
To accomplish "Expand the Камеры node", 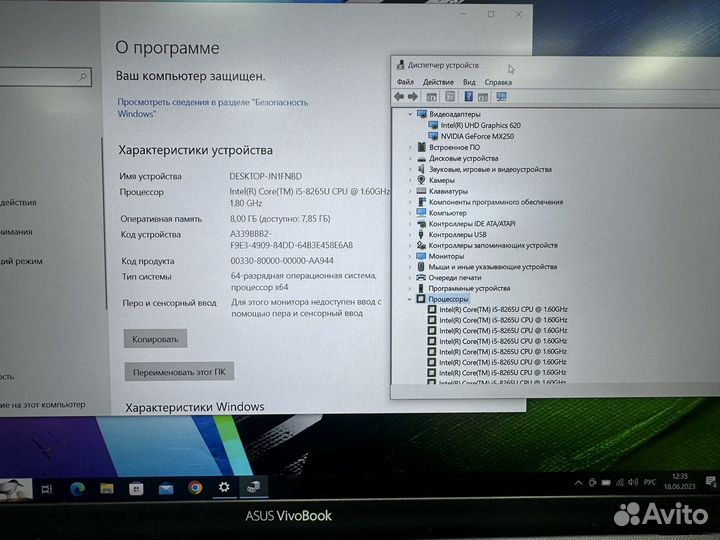I will 410,180.
